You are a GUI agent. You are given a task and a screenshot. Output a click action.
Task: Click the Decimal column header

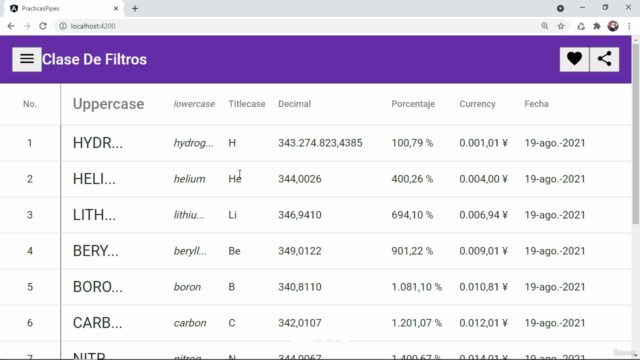(x=295, y=104)
